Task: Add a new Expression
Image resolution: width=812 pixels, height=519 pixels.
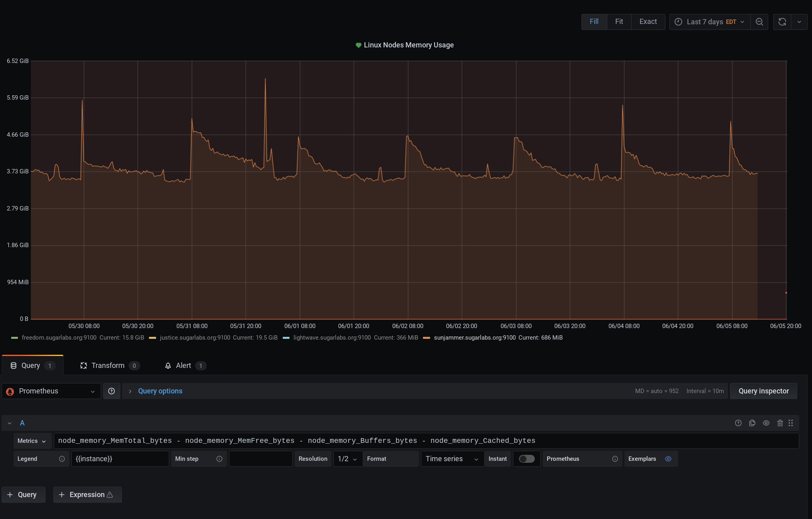Action: click(87, 495)
